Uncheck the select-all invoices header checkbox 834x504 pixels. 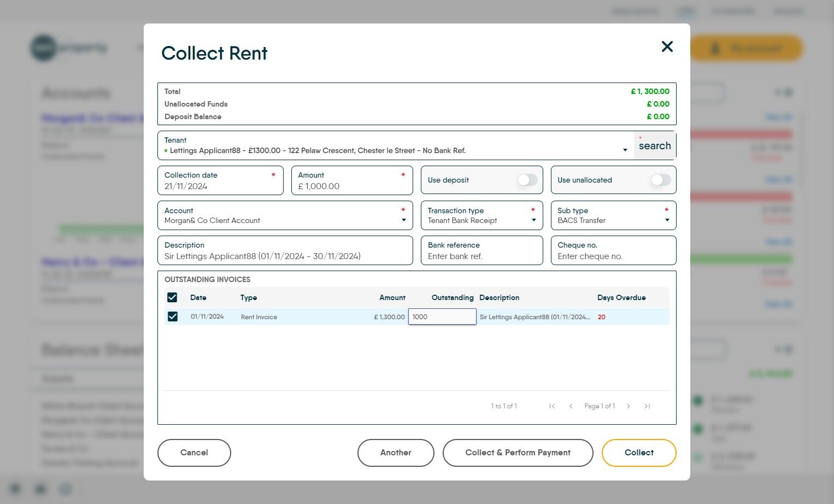172,297
